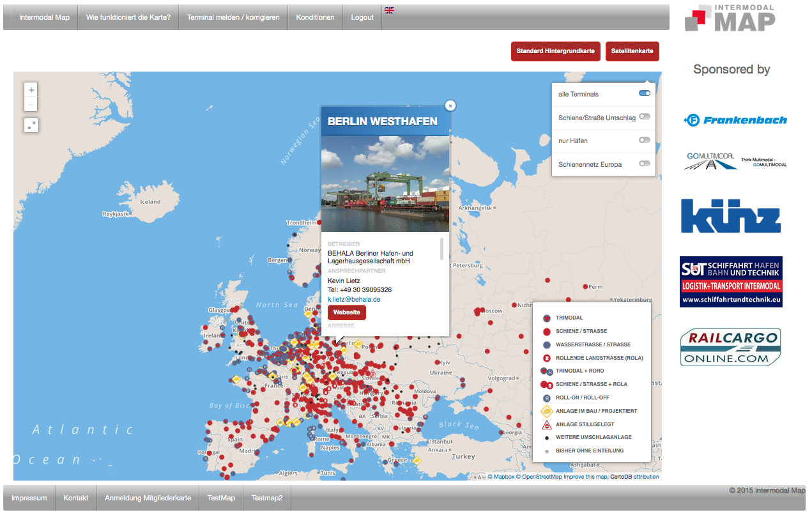Image resolution: width=812 pixels, height=517 pixels.
Task: Open the Intermodal Map menu item
Action: click(44, 17)
